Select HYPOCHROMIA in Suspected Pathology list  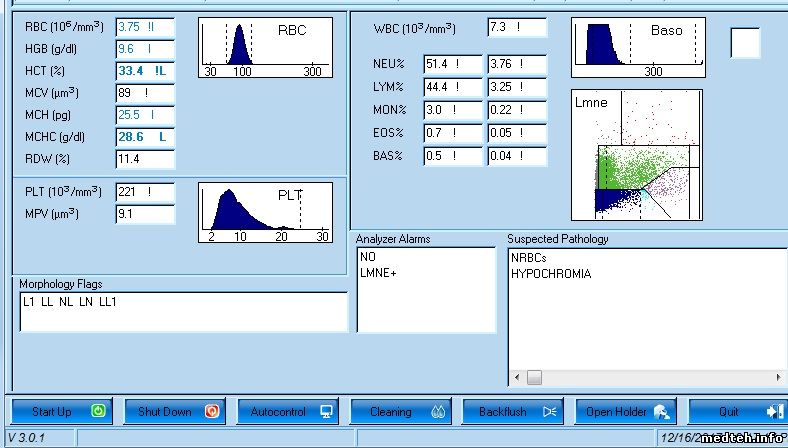pyautogui.click(x=550, y=273)
